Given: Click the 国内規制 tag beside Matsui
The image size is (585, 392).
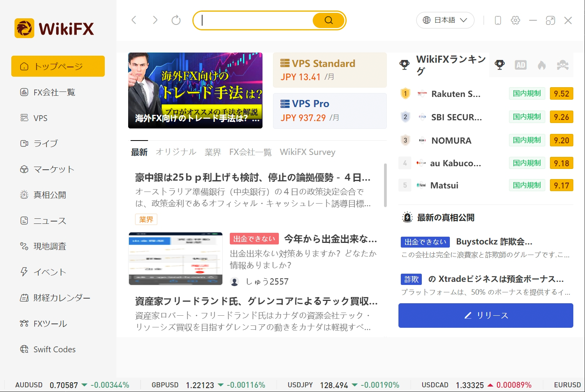Looking at the screenshot, I should (527, 185).
